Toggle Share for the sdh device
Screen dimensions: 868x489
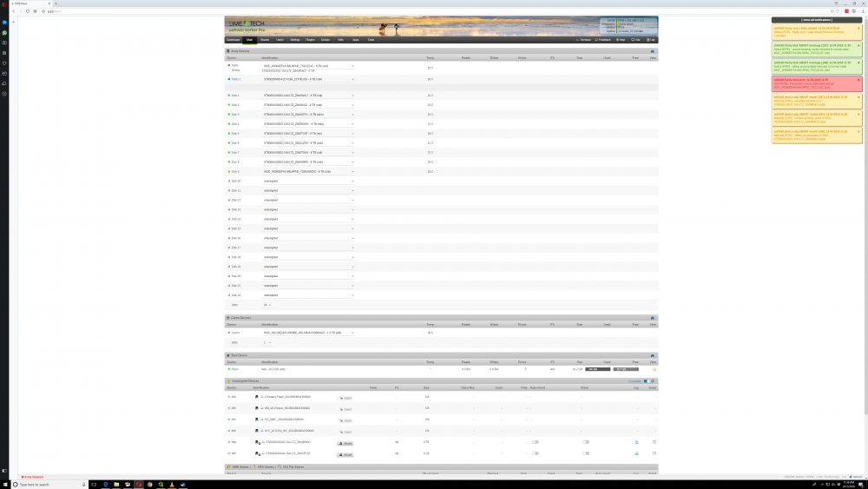pos(586,453)
